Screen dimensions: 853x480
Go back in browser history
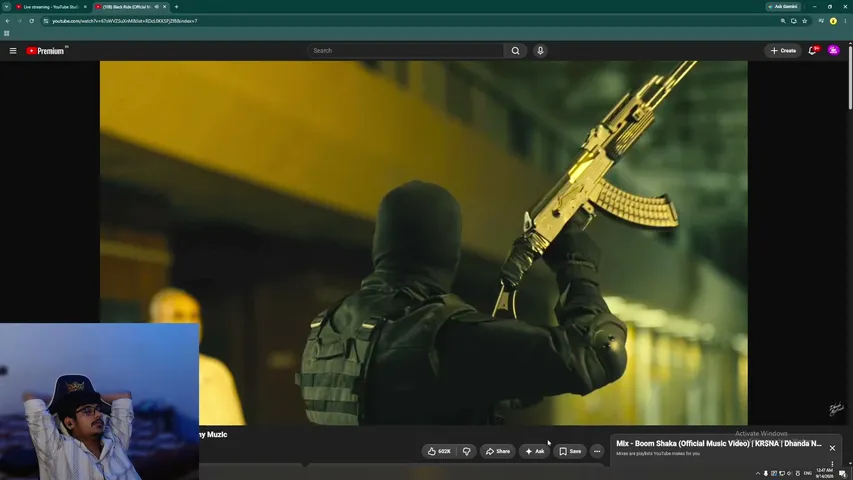coord(8,21)
